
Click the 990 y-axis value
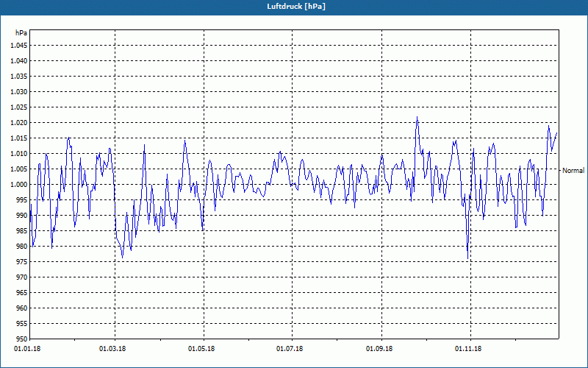pyautogui.click(x=22, y=215)
